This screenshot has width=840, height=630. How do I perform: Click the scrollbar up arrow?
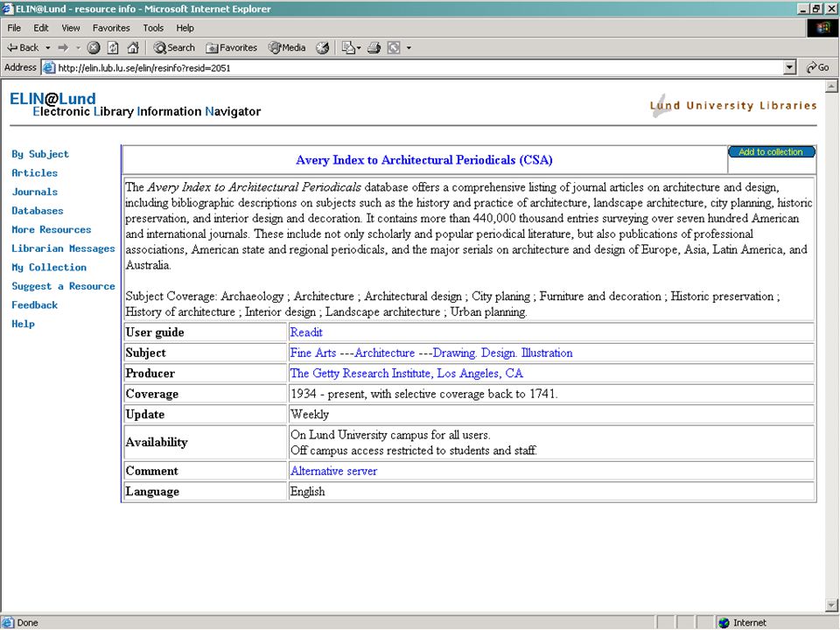(831, 86)
